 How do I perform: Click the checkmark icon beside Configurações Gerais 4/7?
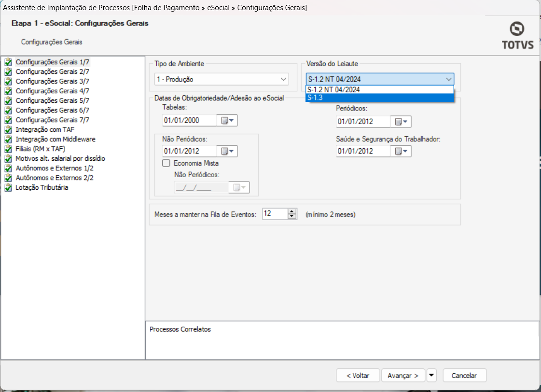pos(8,91)
